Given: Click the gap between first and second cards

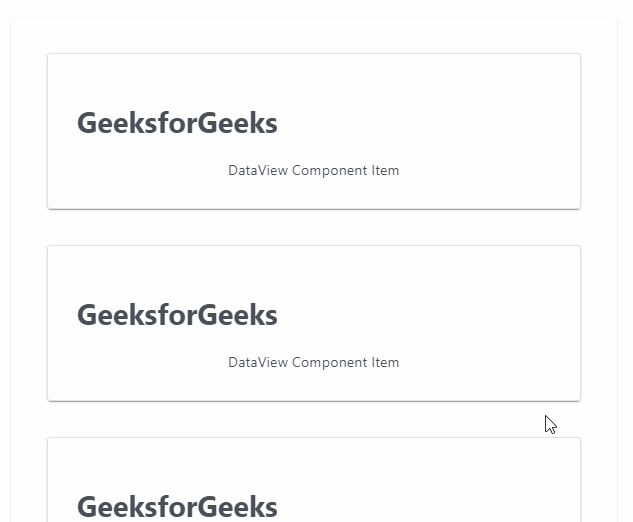Looking at the screenshot, I should (x=314, y=227).
